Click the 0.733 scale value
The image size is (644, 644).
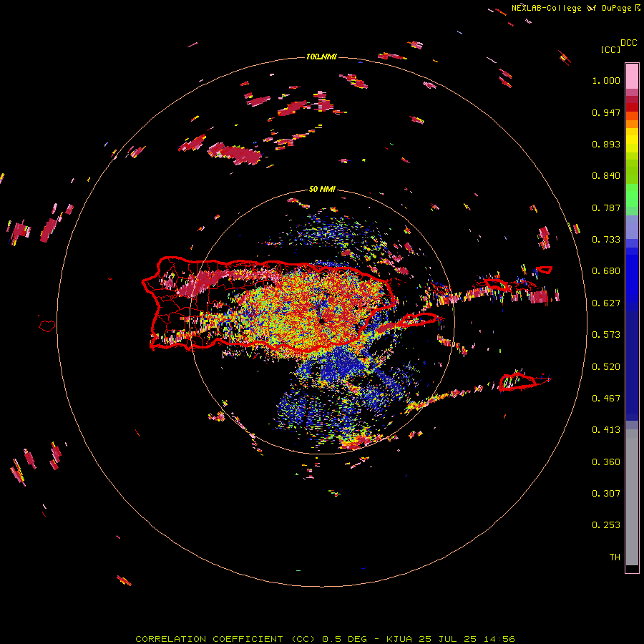[606, 240]
